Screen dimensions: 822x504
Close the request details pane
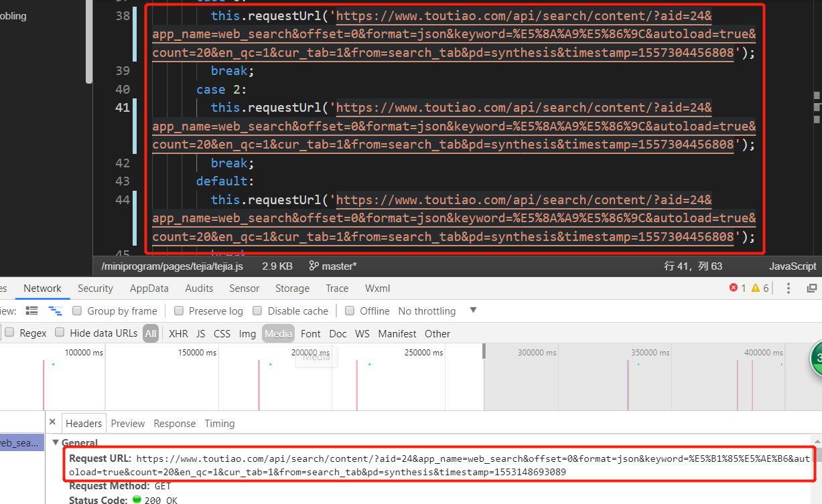(x=52, y=422)
